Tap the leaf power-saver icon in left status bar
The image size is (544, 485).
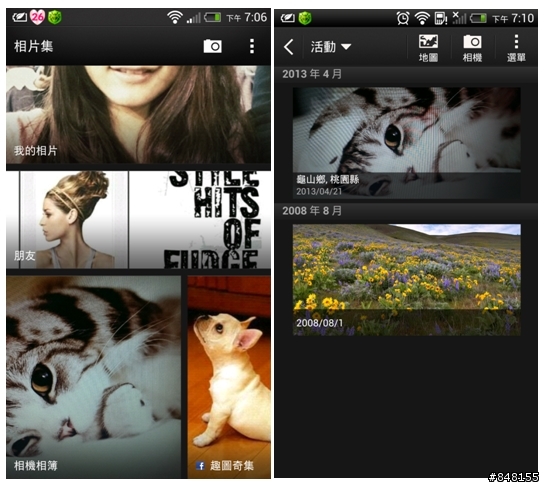click(x=19, y=17)
